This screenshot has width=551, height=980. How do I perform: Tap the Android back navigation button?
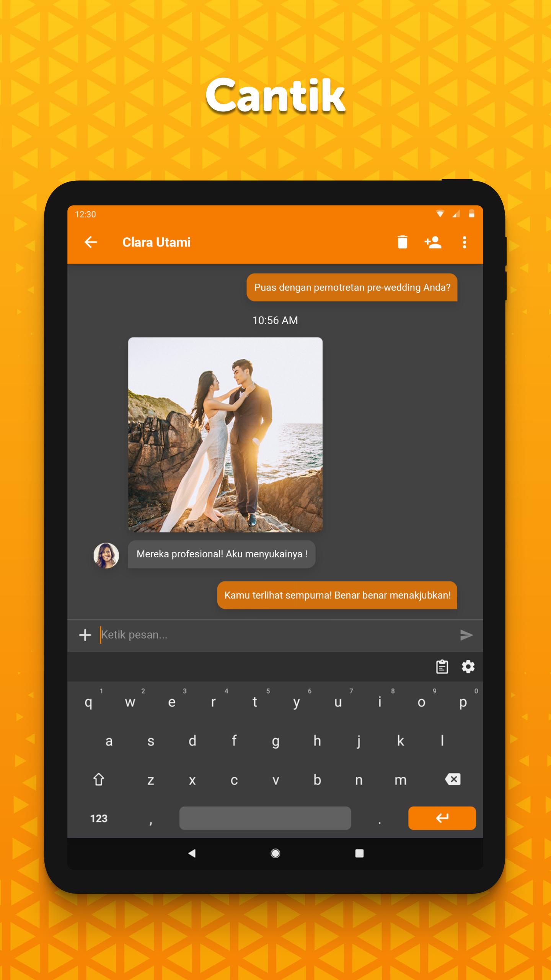coord(192,853)
